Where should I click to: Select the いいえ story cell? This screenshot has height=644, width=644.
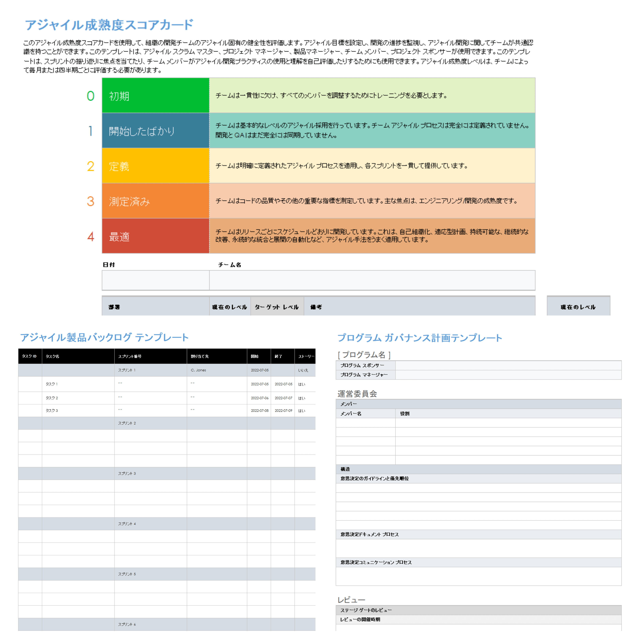(x=305, y=370)
